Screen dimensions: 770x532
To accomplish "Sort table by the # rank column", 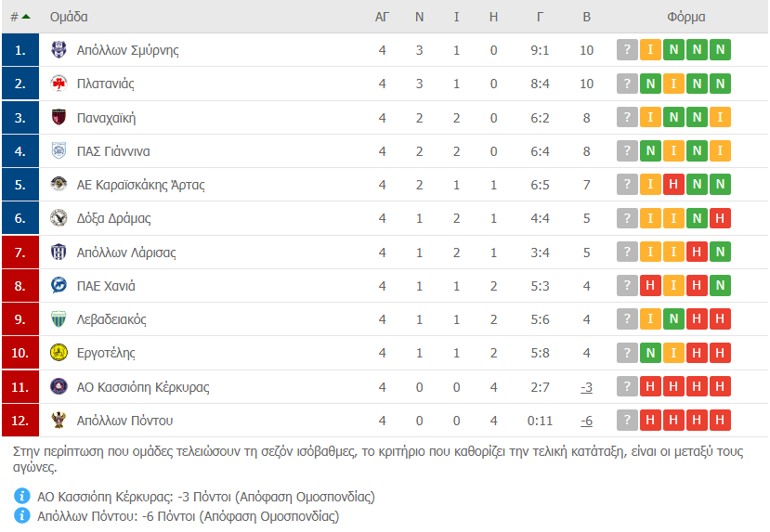I will point(20,17).
